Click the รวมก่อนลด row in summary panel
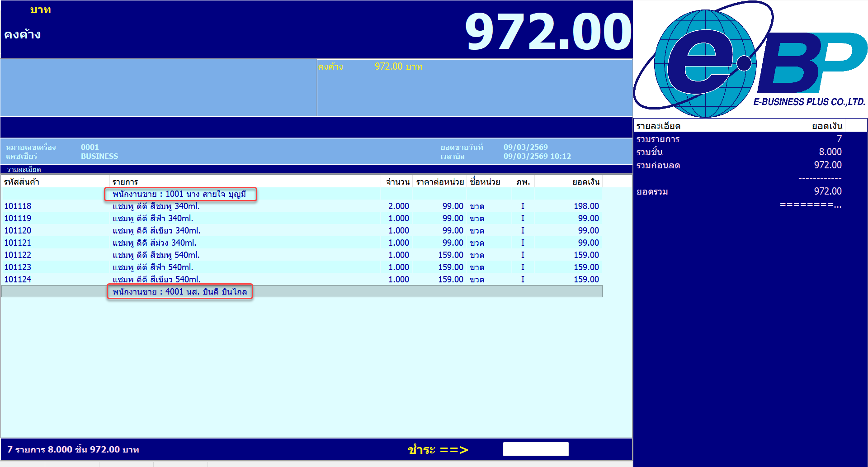 [739, 165]
